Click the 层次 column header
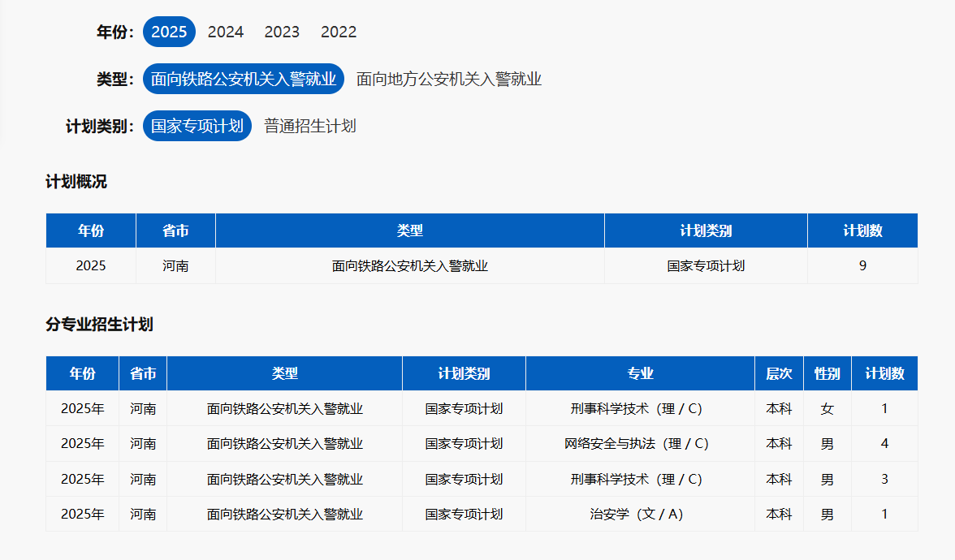955x560 pixels. (779, 373)
